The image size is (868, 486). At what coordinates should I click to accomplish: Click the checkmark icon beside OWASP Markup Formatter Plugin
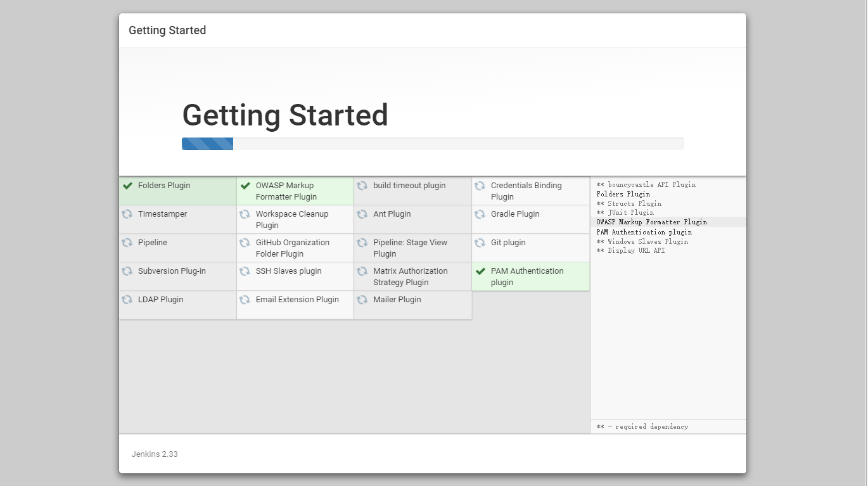[x=245, y=186]
